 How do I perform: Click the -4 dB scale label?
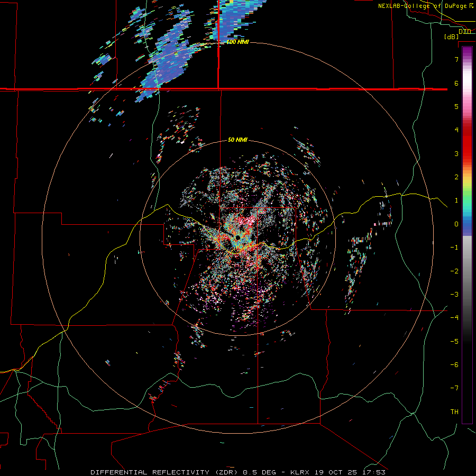[454, 317]
